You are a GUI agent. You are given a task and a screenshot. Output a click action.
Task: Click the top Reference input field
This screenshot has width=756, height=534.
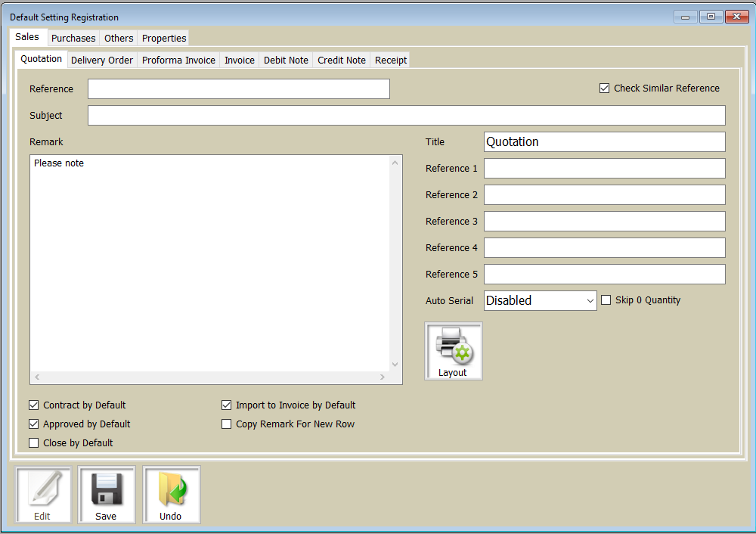point(239,88)
